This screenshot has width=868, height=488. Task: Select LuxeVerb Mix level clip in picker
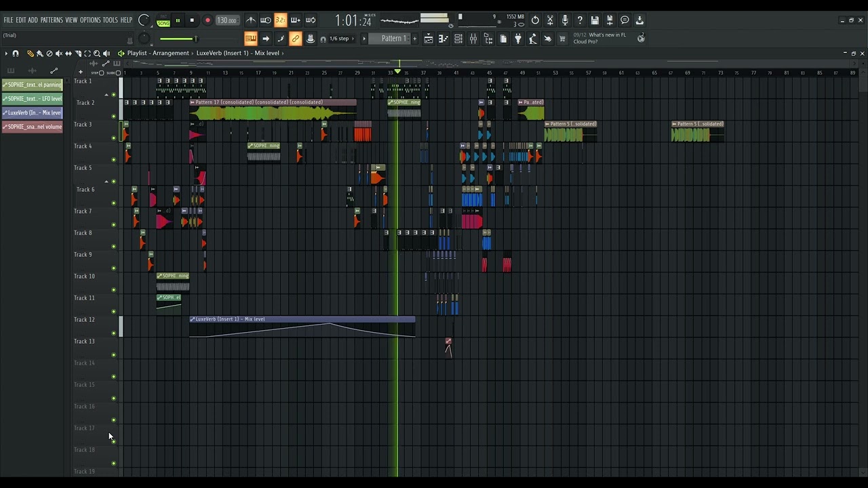tap(33, 113)
